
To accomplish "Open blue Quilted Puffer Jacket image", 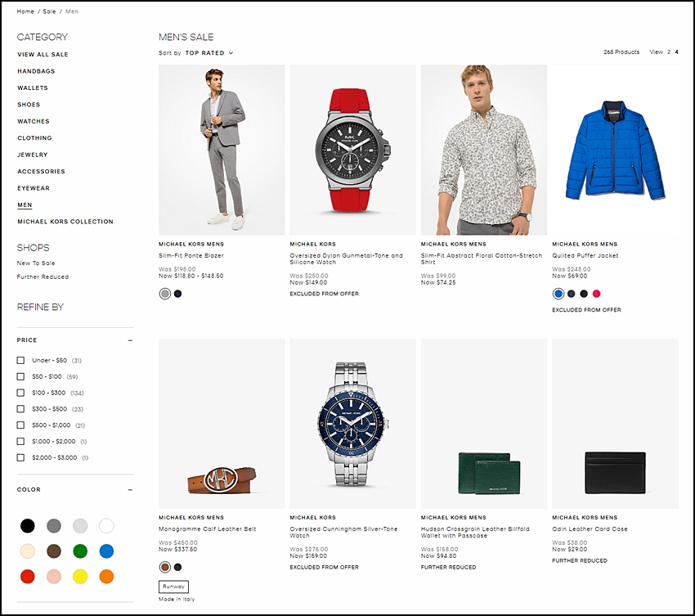I will [615, 150].
